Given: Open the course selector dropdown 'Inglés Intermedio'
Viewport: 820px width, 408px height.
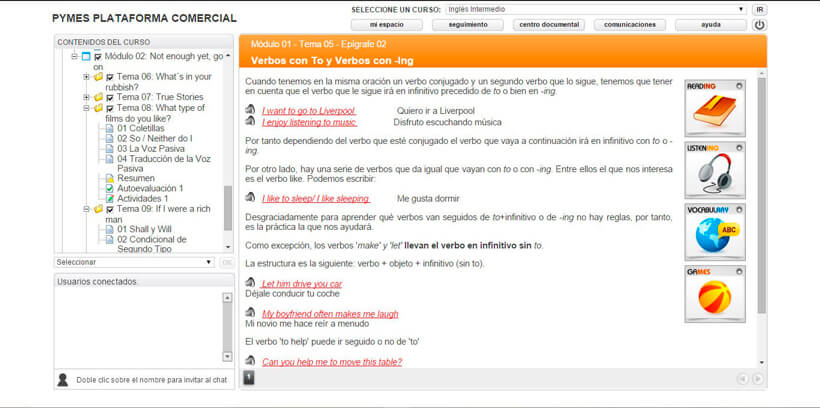Looking at the screenshot, I should click(x=596, y=9).
